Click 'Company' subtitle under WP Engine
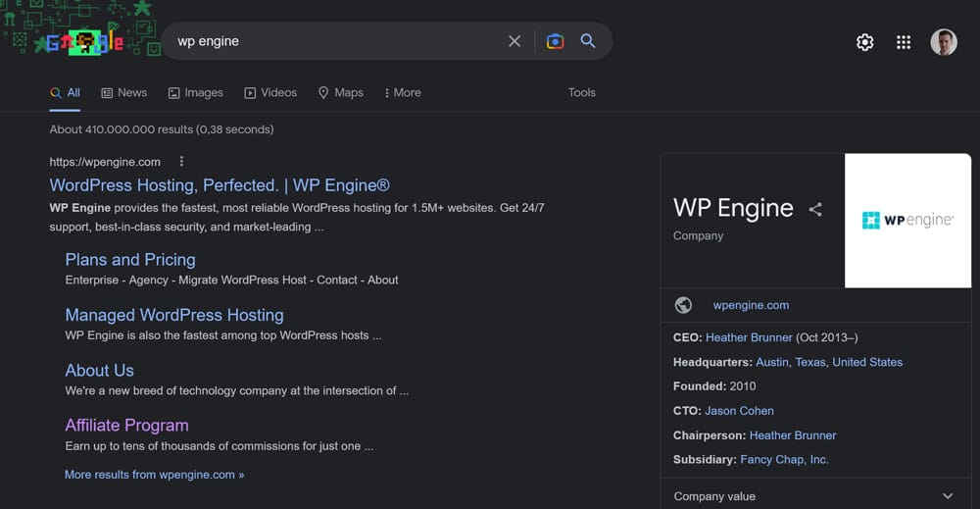This screenshot has height=509, width=980. (x=698, y=235)
